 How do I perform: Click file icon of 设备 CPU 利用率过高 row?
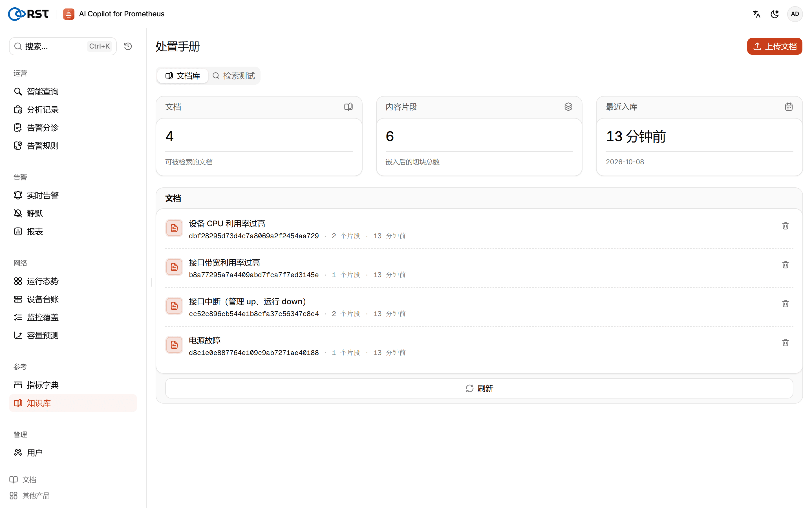(x=174, y=229)
